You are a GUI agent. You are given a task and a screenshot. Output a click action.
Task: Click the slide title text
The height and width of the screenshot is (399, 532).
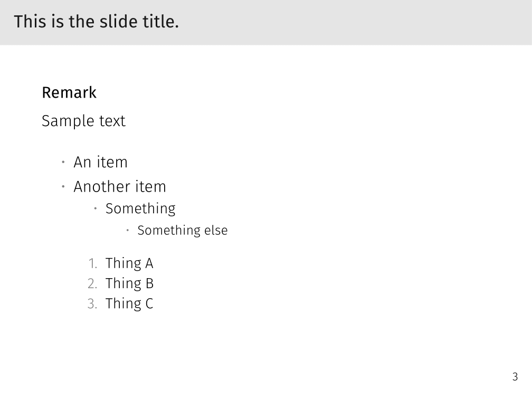click(x=96, y=22)
